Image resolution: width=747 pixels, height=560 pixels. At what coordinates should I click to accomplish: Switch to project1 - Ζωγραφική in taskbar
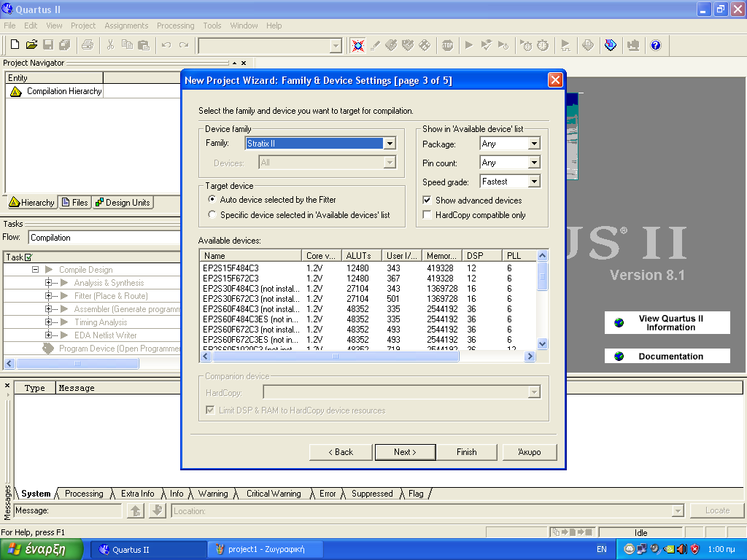266,549
